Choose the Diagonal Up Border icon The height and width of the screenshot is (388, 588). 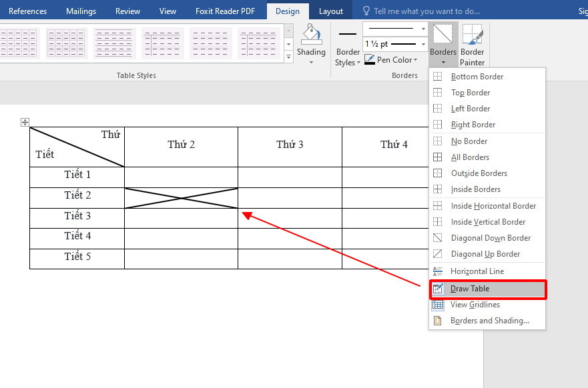pos(438,254)
